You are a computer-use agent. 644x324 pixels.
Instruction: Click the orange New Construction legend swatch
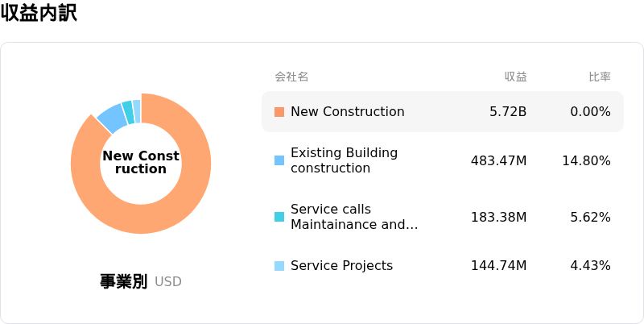(279, 112)
